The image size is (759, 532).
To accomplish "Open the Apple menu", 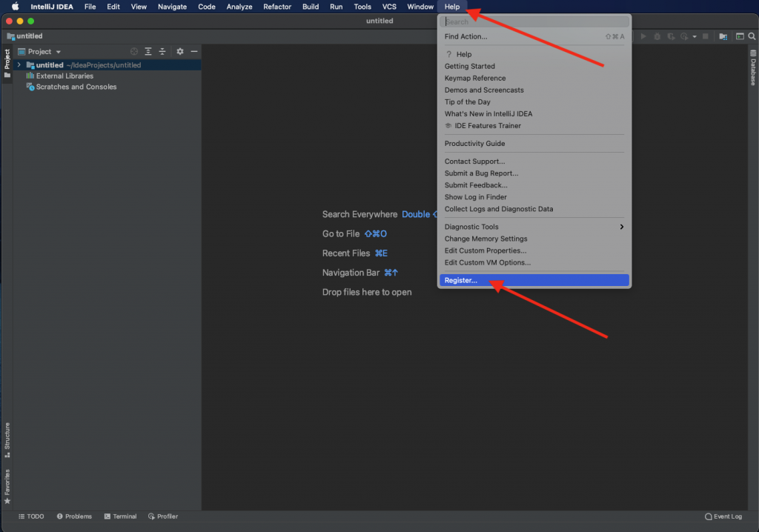I will click(x=15, y=6).
